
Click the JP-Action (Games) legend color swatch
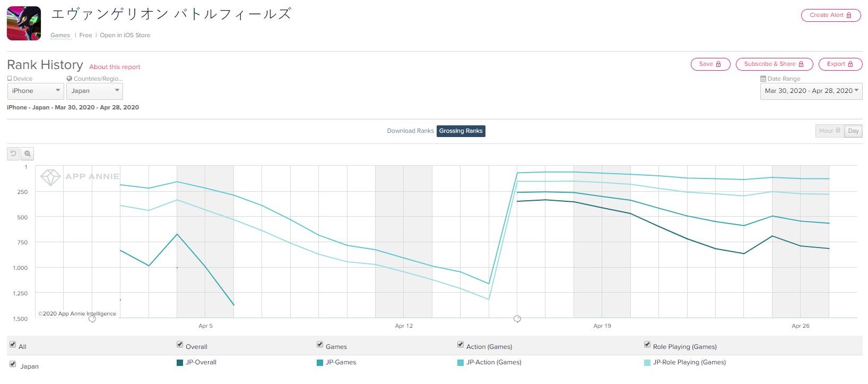(x=461, y=363)
